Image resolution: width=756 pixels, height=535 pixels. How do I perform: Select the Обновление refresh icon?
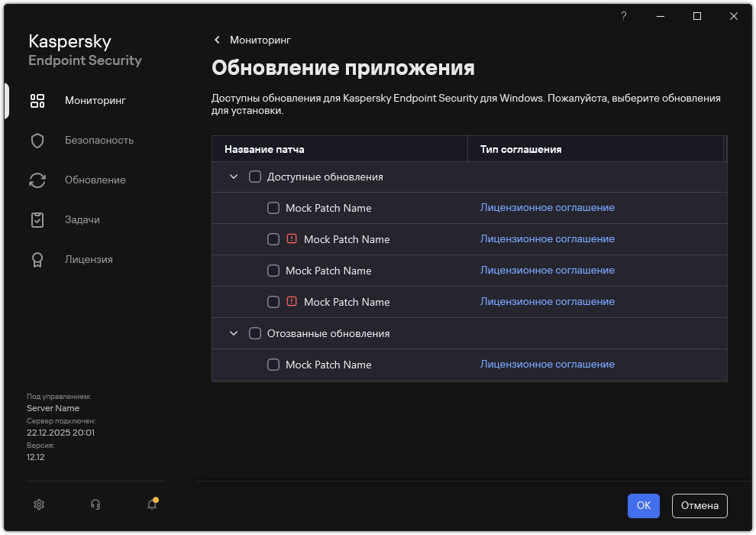pos(37,180)
